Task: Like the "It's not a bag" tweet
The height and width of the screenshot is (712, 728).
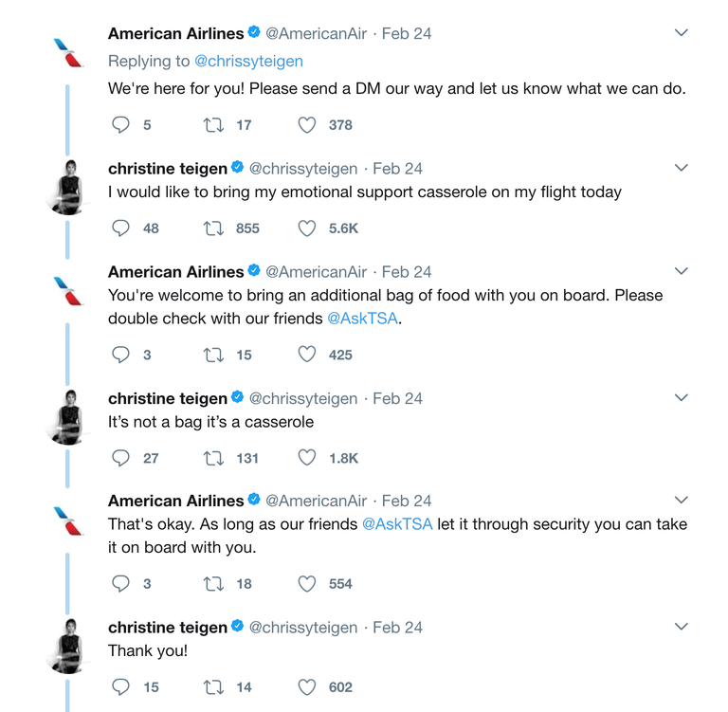Action: pyautogui.click(x=307, y=458)
